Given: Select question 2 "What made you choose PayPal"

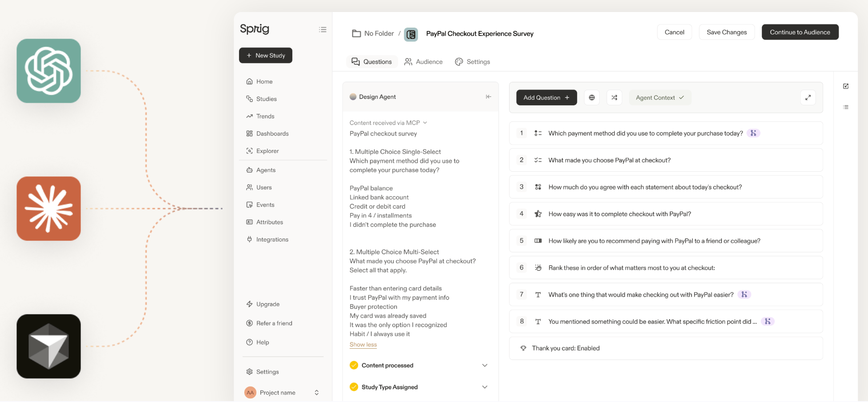Looking at the screenshot, I should coord(666,160).
